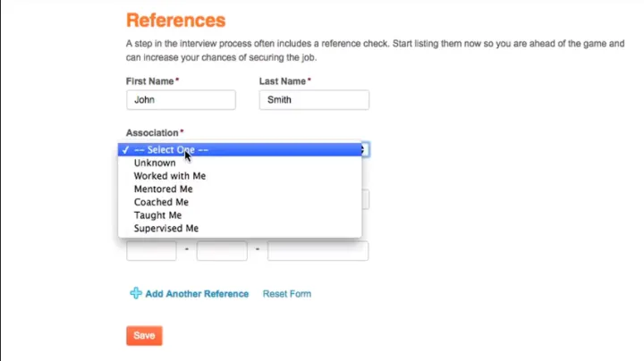644x361 pixels.
Task: Click the Association dropdown arrow at right edge
Action: point(365,150)
